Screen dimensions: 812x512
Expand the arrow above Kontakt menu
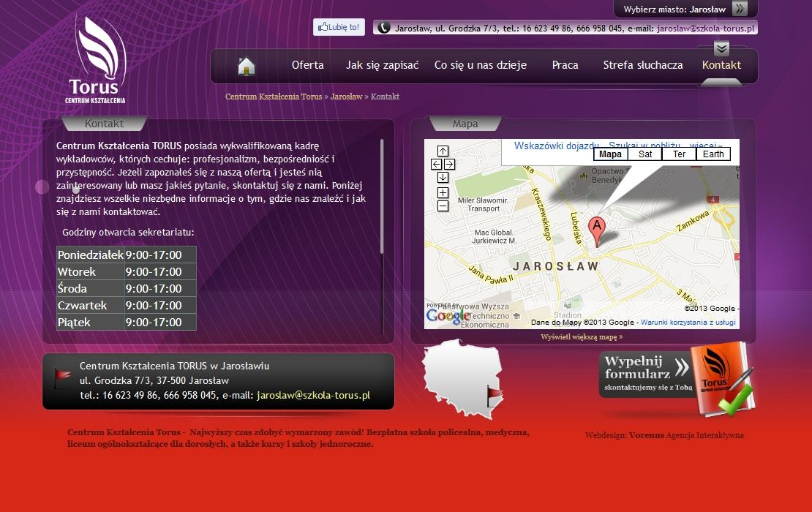pyautogui.click(x=721, y=49)
